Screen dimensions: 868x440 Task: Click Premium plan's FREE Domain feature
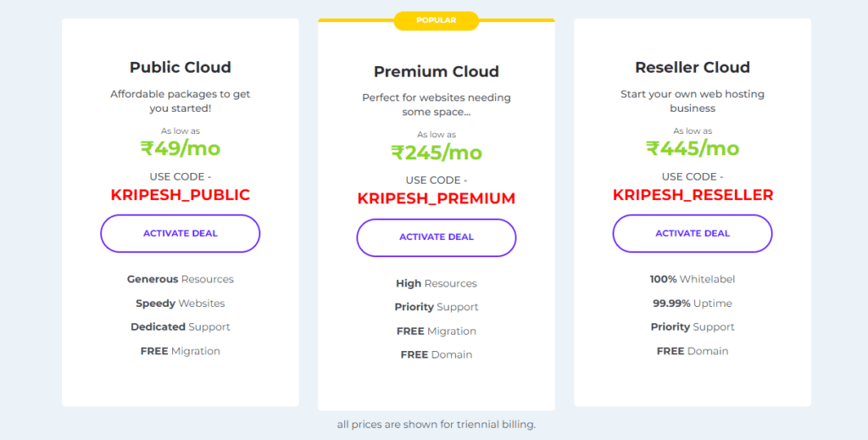pyautogui.click(x=437, y=354)
